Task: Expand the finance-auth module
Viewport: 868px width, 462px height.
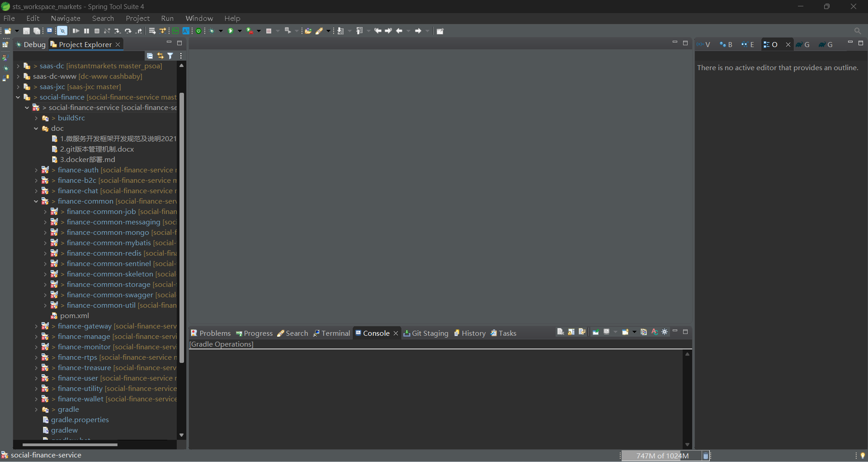Action: tap(36, 170)
